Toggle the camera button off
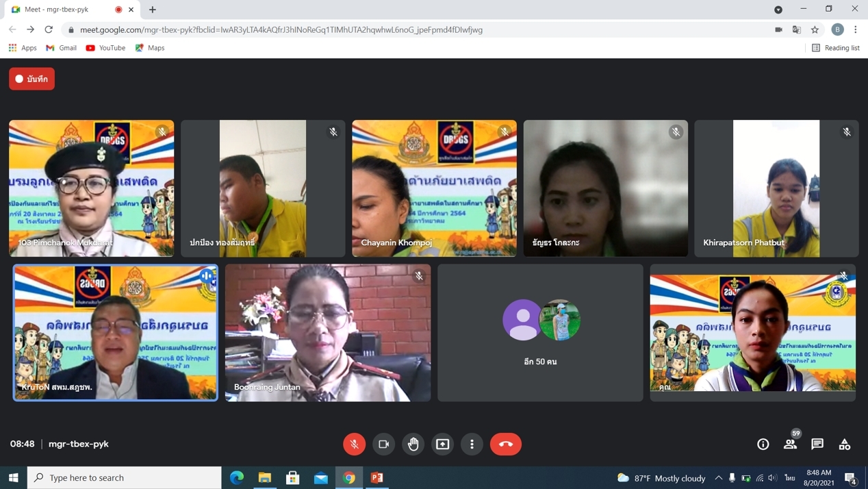 coord(383,444)
